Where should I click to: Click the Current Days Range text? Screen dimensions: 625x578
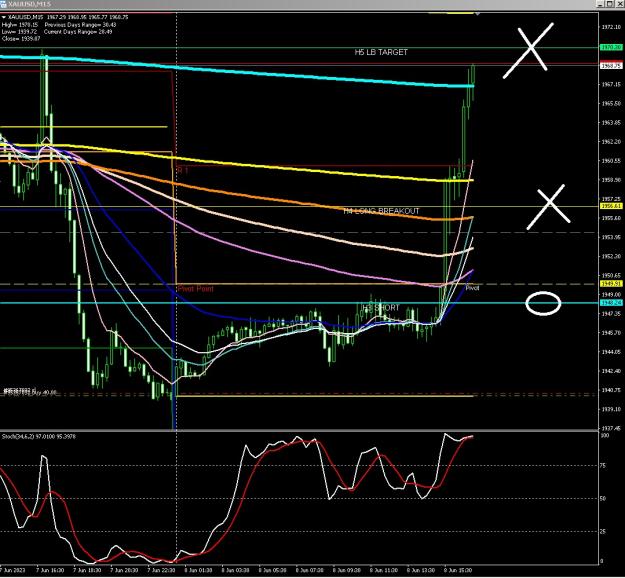[78, 31]
